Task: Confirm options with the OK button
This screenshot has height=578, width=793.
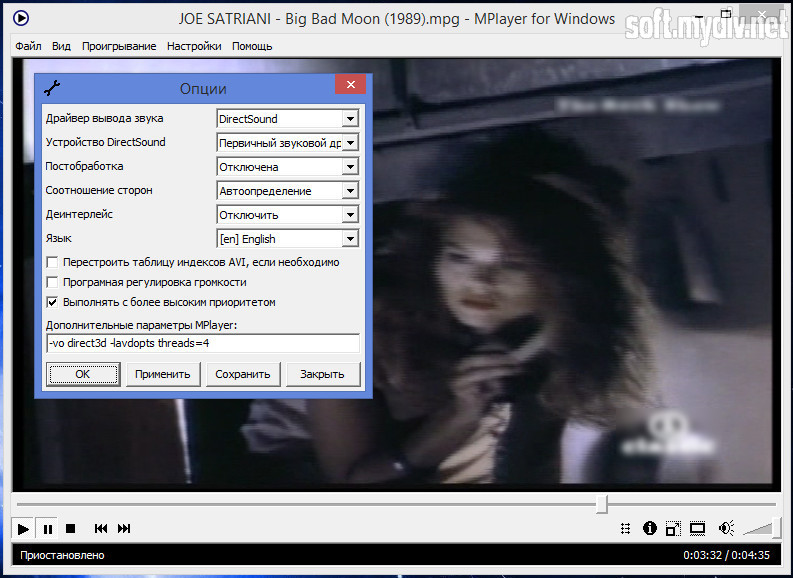Action: (x=83, y=374)
